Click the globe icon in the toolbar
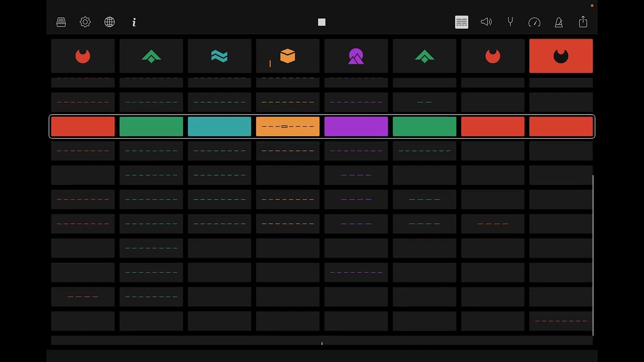Image resolution: width=644 pixels, height=362 pixels. click(x=110, y=22)
